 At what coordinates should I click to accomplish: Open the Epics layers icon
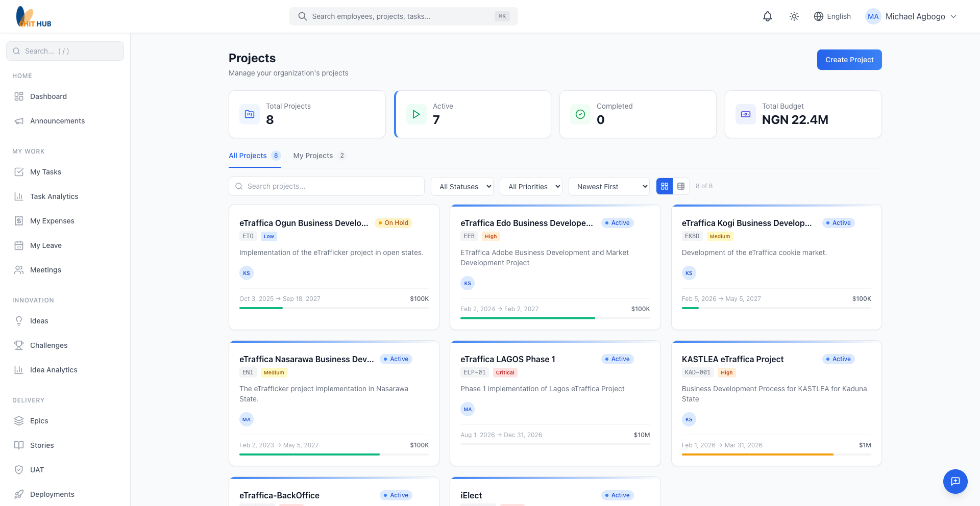tap(19, 421)
